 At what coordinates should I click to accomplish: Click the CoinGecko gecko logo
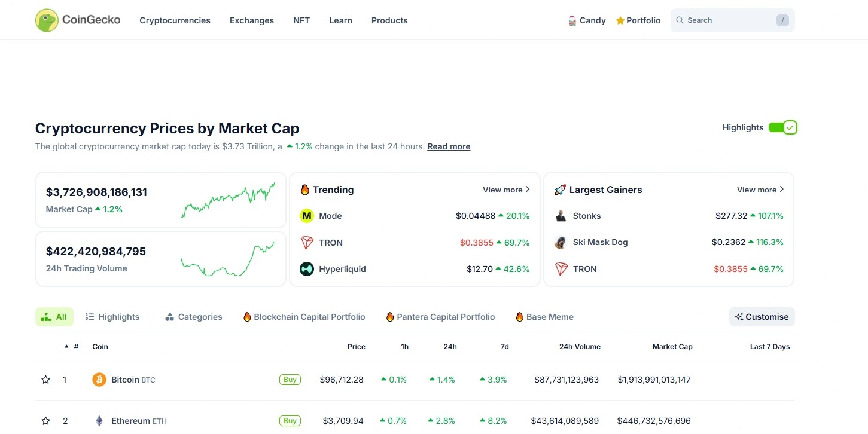coord(47,20)
